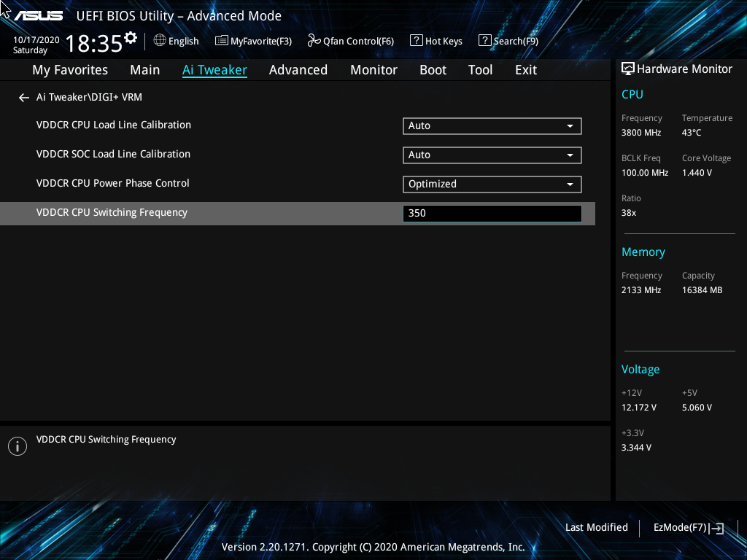Image resolution: width=747 pixels, height=560 pixels.
Task: Click the +3.3V reading 3.344 V
Action: (x=636, y=448)
